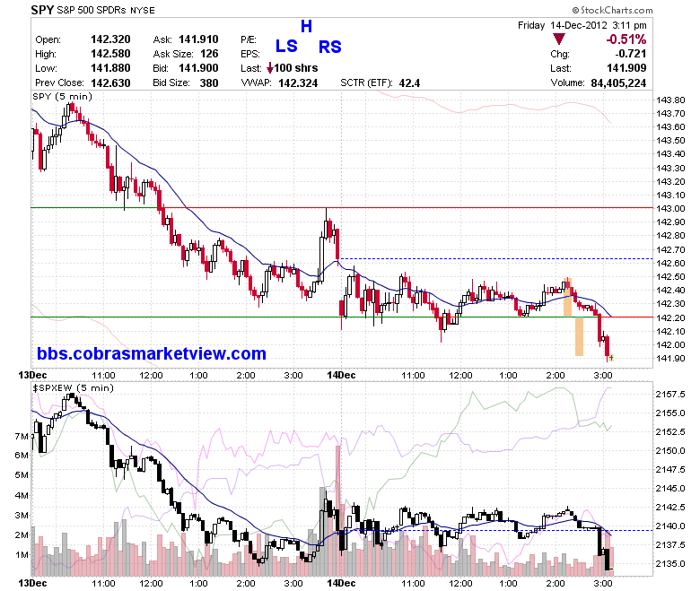Image resolution: width=700 pixels, height=591 pixels.
Task: Click the date Friday 14-Dec-2012 3:11 pm
Action: click(x=582, y=25)
